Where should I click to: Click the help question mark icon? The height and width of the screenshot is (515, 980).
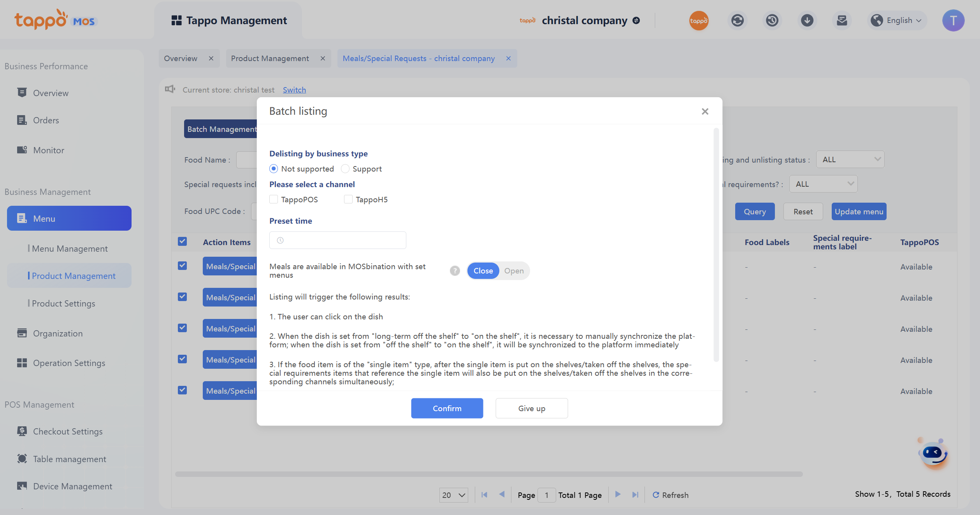click(x=455, y=271)
